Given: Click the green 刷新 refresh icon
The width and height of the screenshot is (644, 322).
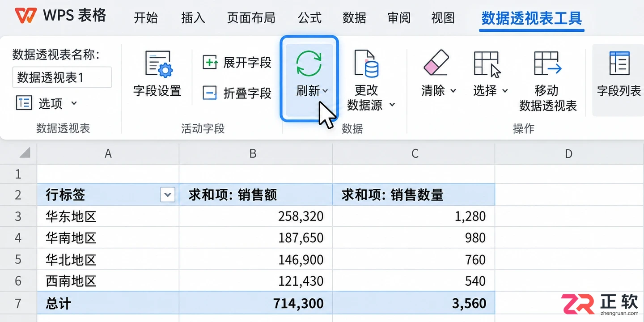Looking at the screenshot, I should (309, 64).
